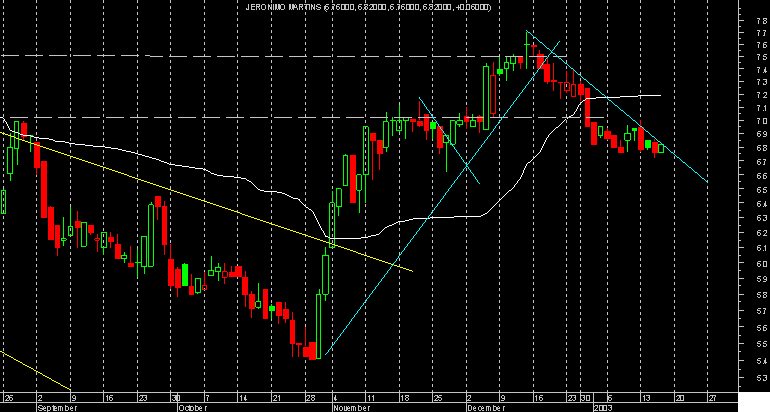Click price axis value 71
The height and width of the screenshot is (412, 770).
pos(762,108)
